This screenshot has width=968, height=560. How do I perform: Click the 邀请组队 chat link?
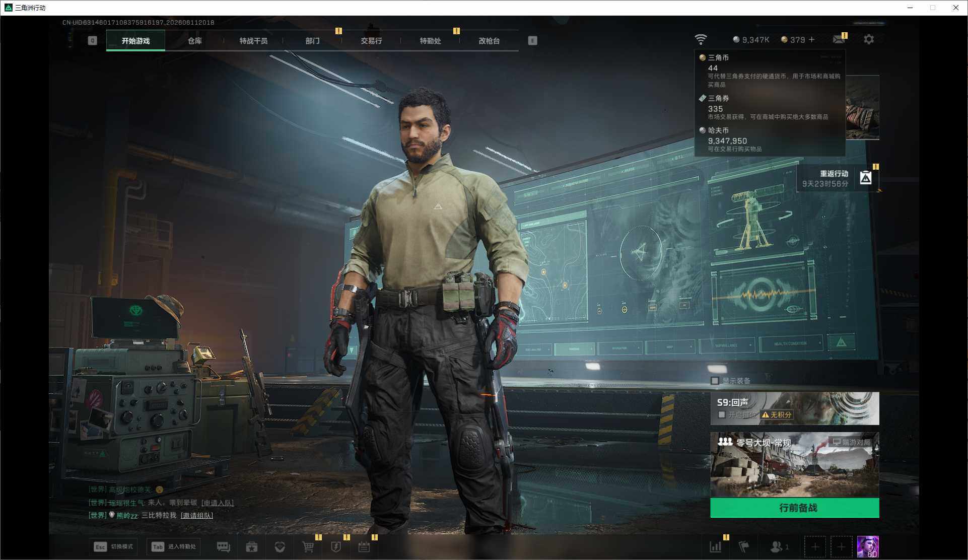[197, 515]
